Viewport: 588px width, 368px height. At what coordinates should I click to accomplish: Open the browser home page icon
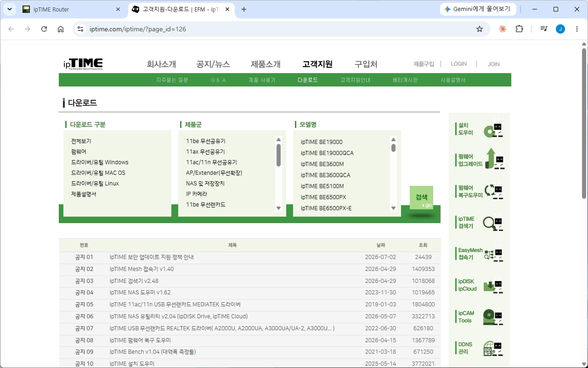[x=61, y=29]
